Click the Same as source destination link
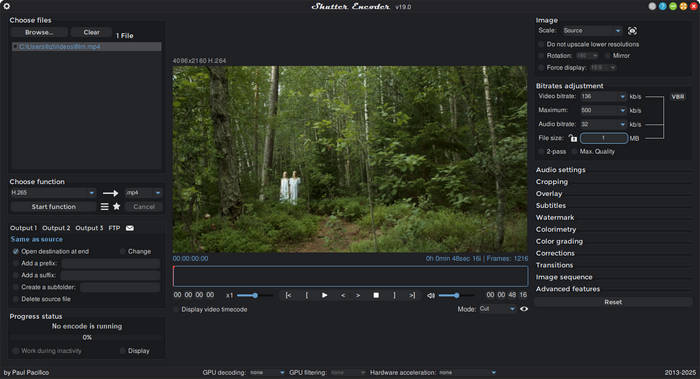Image resolution: width=700 pixels, height=379 pixels. [37, 240]
